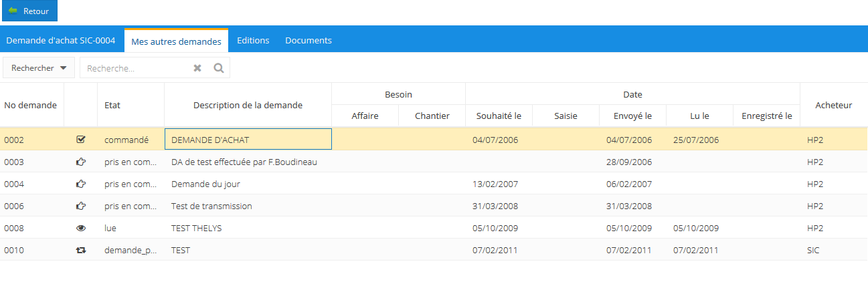
Task: Click DA de test effectuée par F.Boudineau
Action: pyautogui.click(x=244, y=162)
